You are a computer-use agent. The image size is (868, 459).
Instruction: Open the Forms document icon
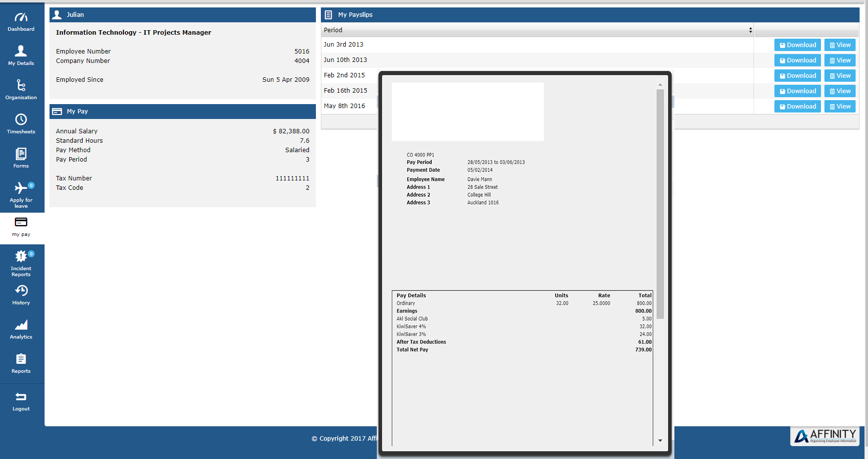pos(21,154)
